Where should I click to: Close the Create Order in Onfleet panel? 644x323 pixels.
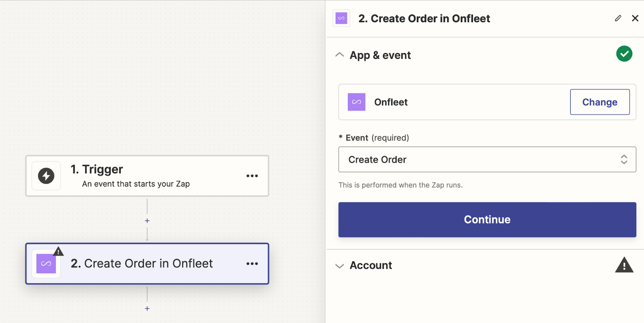tap(635, 18)
